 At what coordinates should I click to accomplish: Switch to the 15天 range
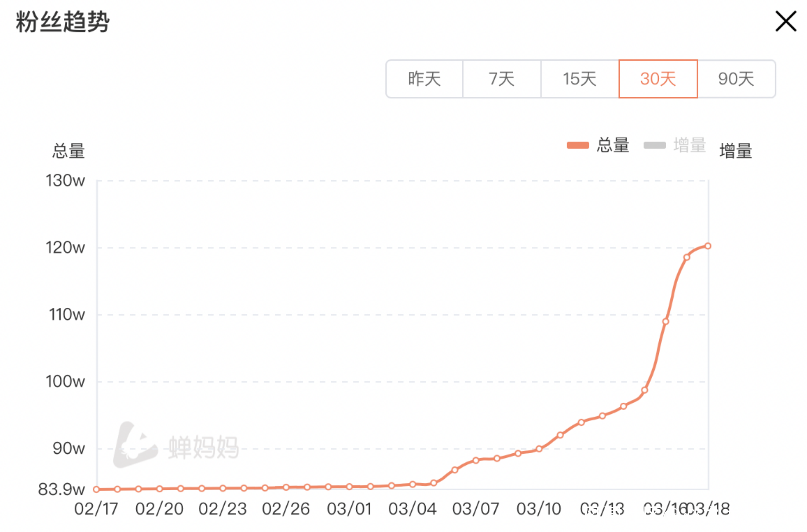click(x=579, y=79)
